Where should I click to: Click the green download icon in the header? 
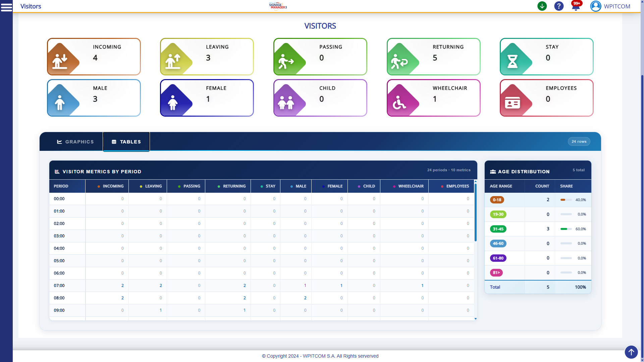(542, 6)
